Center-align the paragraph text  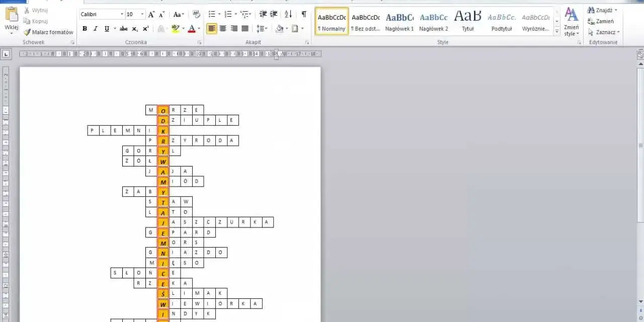[223, 29]
